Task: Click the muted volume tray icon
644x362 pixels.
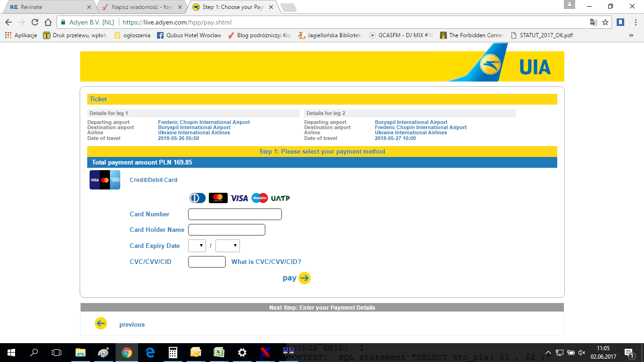Action: pos(582,353)
